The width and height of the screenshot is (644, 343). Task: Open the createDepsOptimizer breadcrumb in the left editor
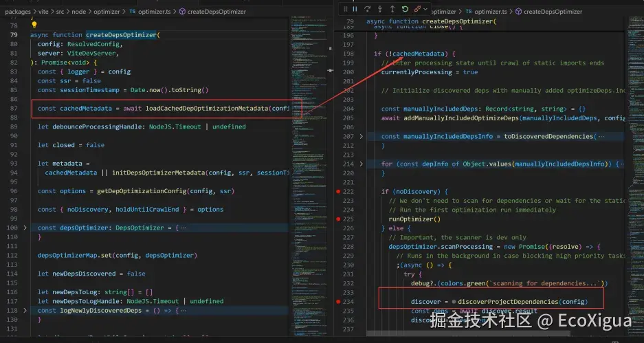216,12
